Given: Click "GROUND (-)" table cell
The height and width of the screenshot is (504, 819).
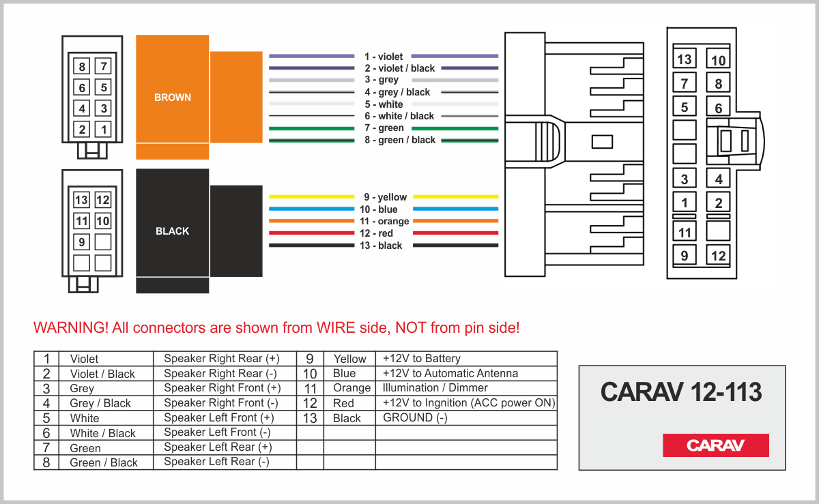Looking at the screenshot, I should pos(466,418).
